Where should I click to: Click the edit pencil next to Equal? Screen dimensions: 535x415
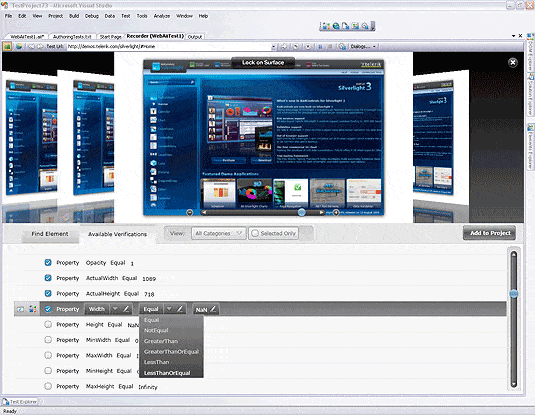(x=180, y=309)
